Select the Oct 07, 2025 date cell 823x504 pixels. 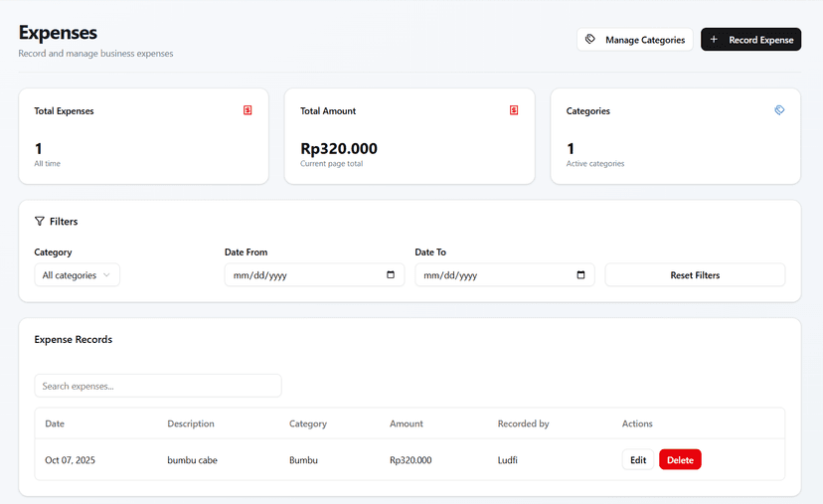point(70,460)
